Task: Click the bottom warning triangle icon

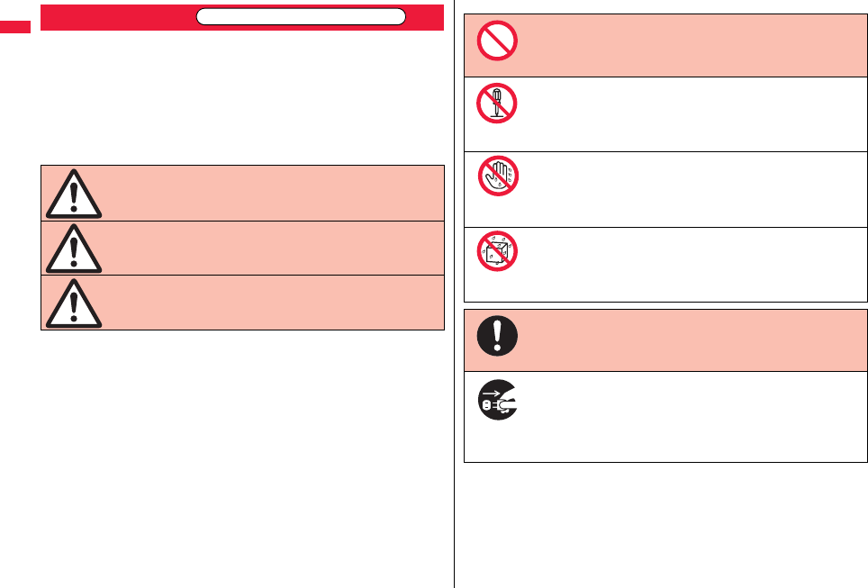Action: click(x=75, y=303)
